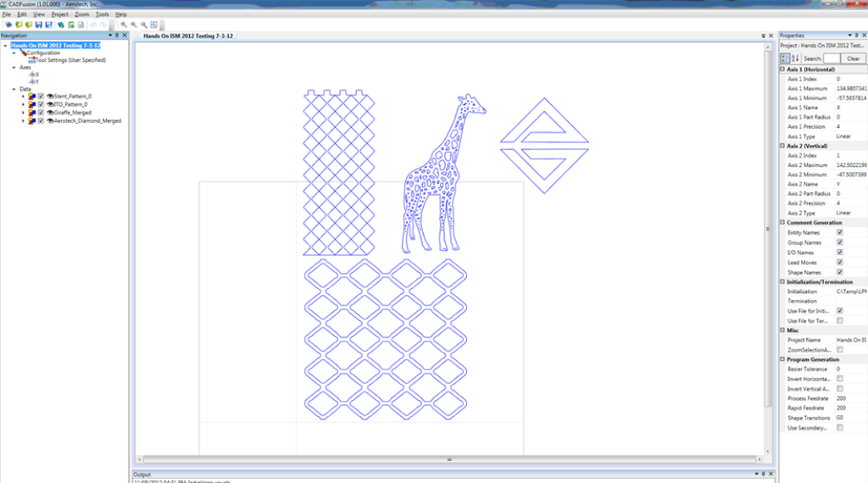
Task: Select the Hands On ISM 2012 Testing tab
Action: [188, 36]
